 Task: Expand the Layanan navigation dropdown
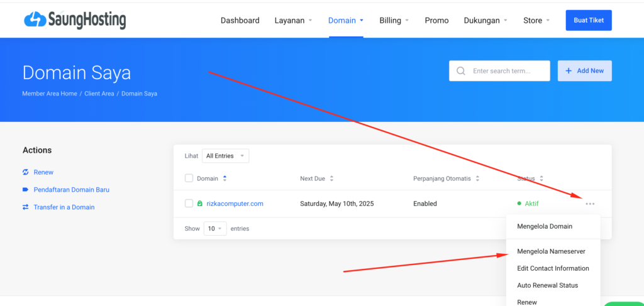[293, 21]
